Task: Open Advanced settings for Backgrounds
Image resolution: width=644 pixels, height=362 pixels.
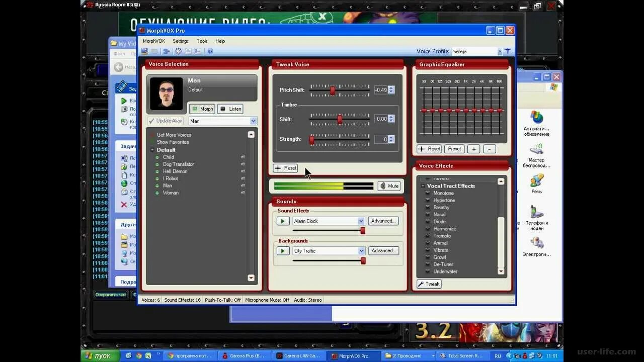Action: pyautogui.click(x=383, y=250)
